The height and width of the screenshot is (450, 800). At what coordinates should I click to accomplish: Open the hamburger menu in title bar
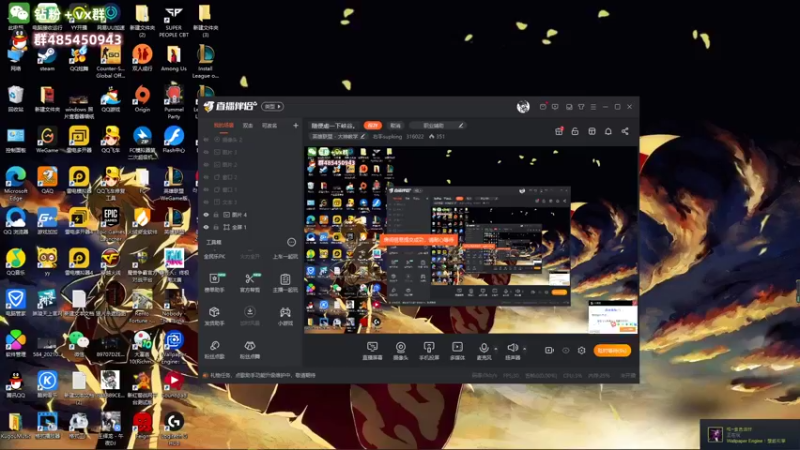[593, 107]
